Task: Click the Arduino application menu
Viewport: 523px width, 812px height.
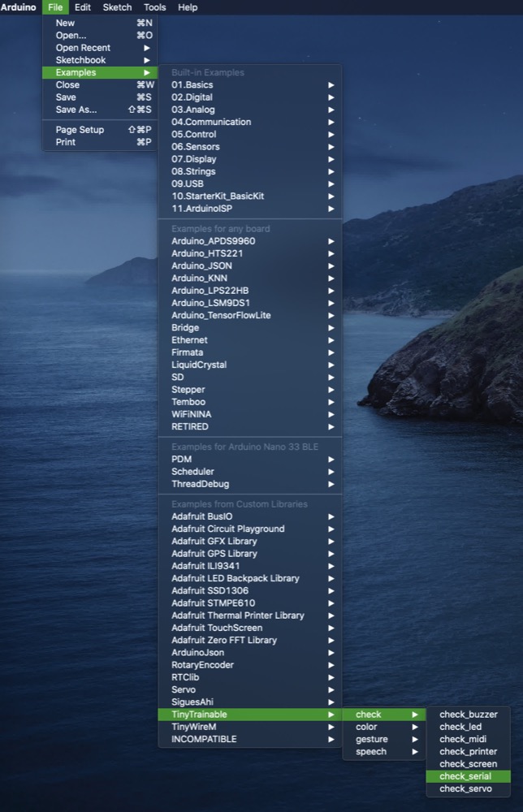Action: (18, 7)
